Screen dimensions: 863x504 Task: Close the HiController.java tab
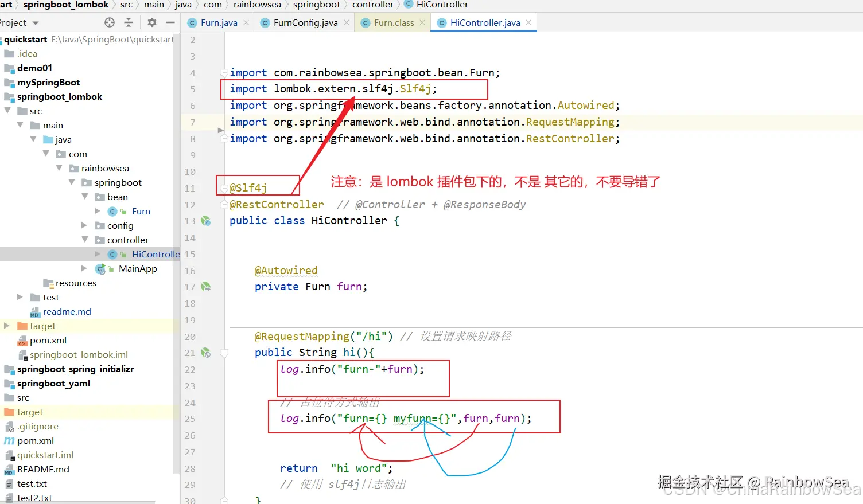(x=528, y=22)
